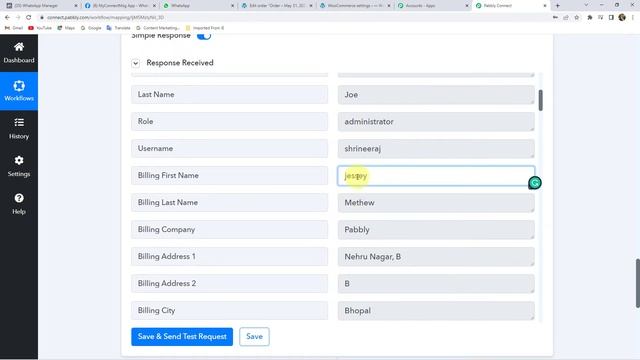Switch to the MyConnectMsg App Facebook tab
Viewport: 640px width, 360px height.
coord(120,6)
